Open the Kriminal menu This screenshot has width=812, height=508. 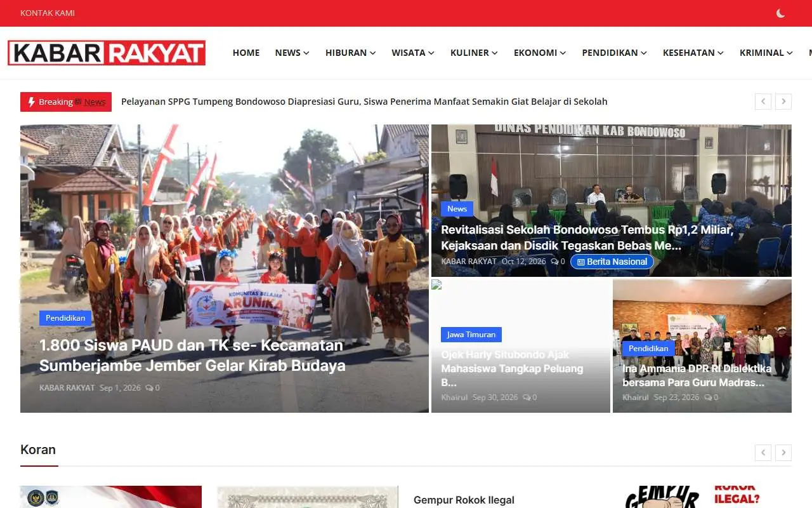[766, 53]
